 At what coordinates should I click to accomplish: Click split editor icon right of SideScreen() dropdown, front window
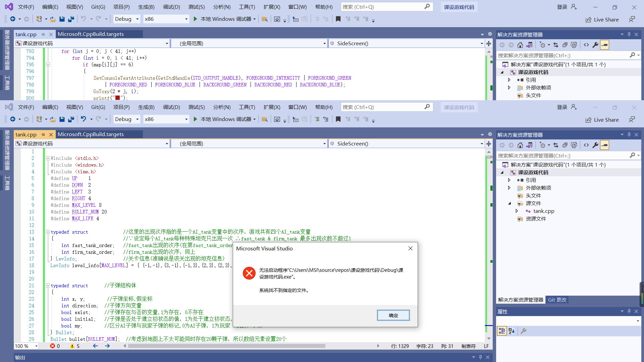pyautogui.click(x=489, y=144)
